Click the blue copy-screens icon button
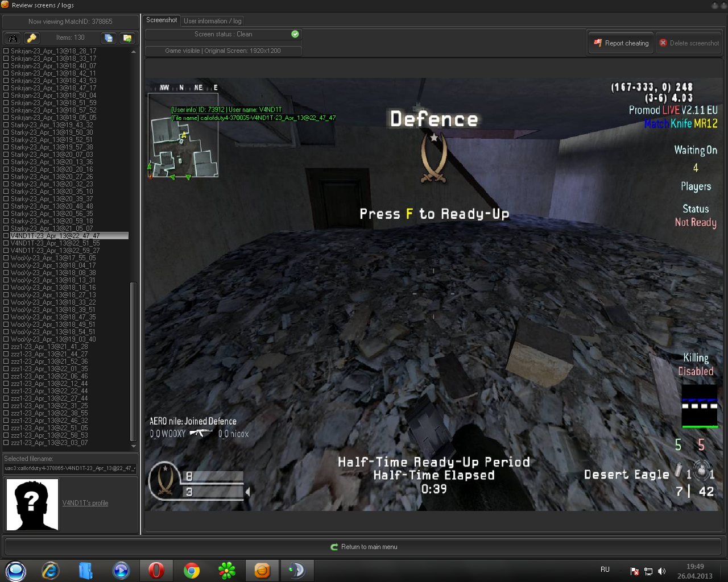This screenshot has height=582, width=728. 108,38
